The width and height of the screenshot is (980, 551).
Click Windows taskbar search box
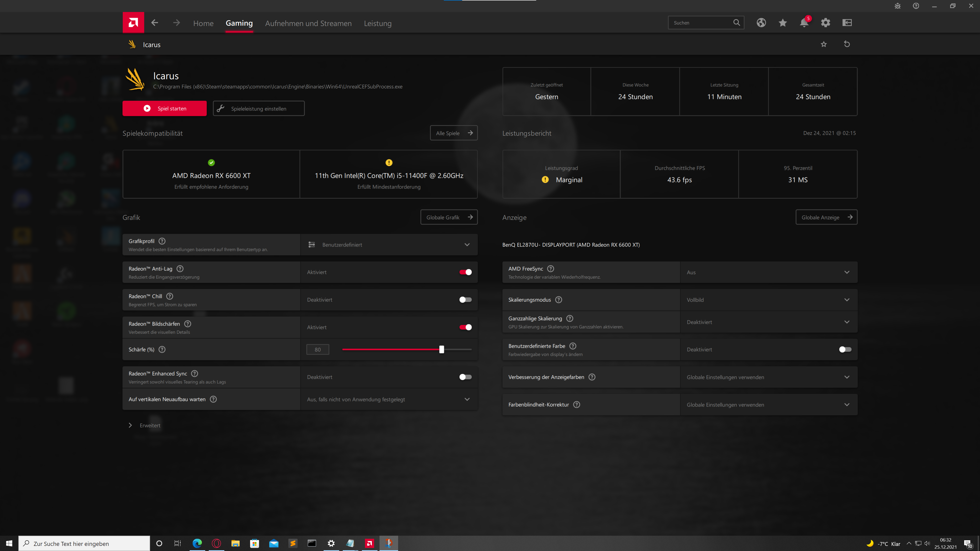click(84, 543)
